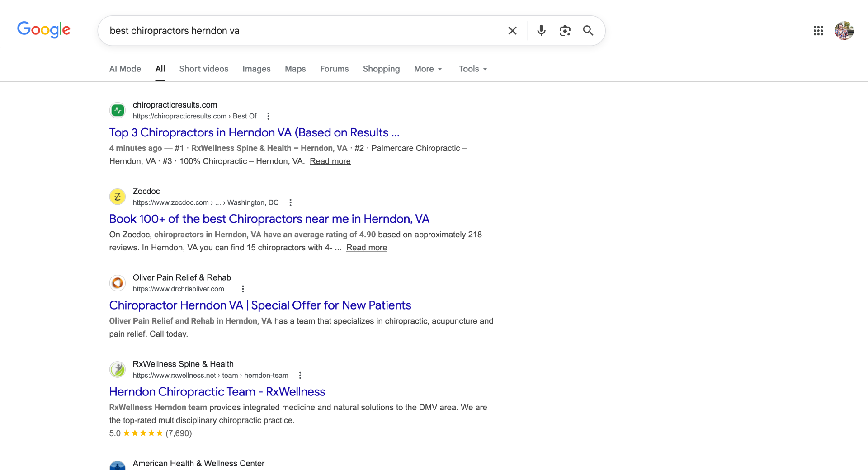Viewport: 868px width, 470px height.
Task: Click the RxWellness Spine & Health favicon
Action: pos(118,369)
